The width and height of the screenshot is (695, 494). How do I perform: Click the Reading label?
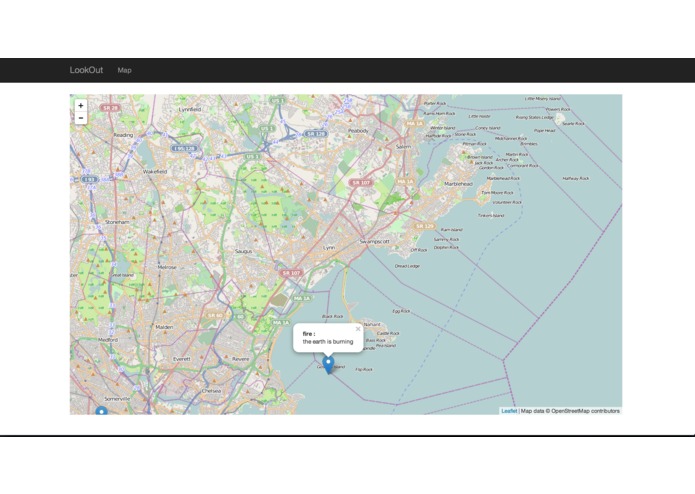(x=123, y=135)
